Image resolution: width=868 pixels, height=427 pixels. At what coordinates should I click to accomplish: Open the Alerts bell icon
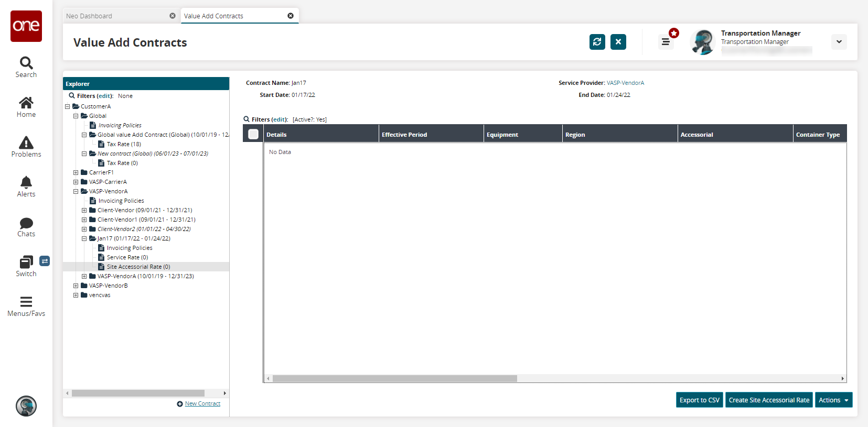26,182
